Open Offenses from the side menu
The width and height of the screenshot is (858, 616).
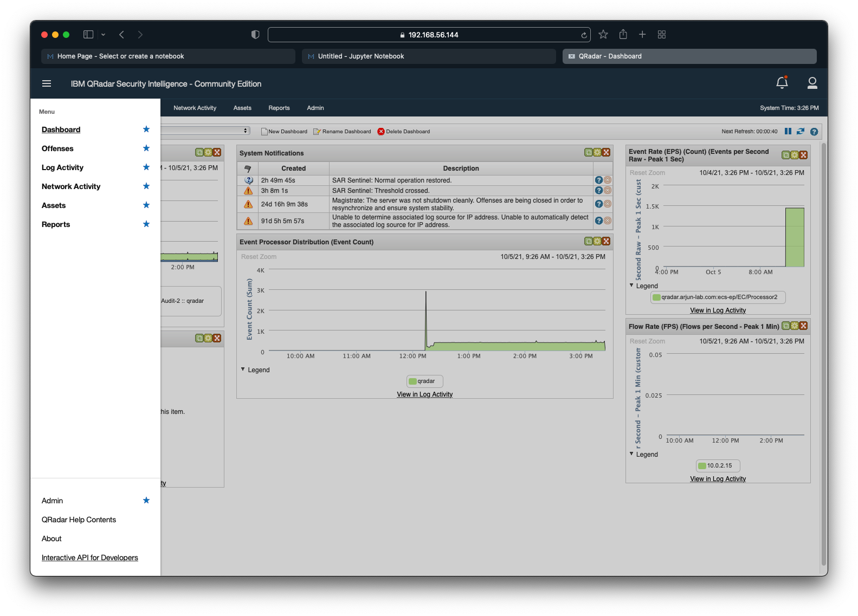coord(57,148)
